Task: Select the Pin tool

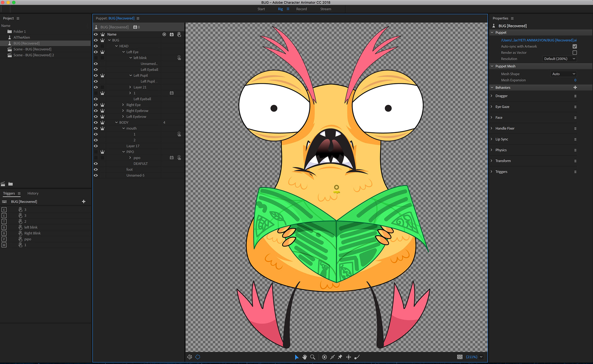Action: tap(340, 357)
